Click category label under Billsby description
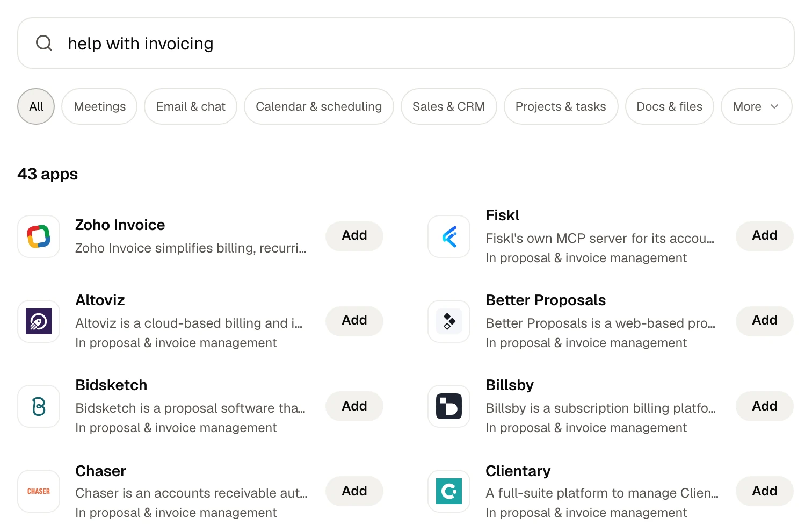The width and height of the screenshot is (812, 532). (586, 428)
